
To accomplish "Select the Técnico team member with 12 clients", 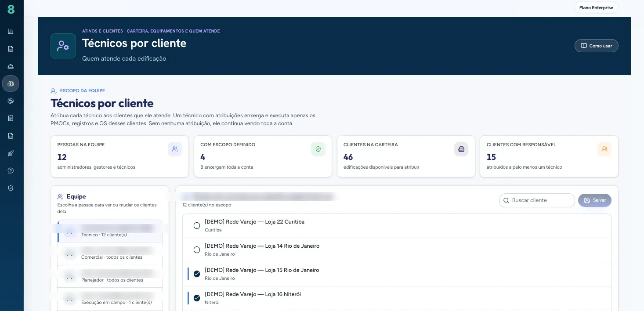I will point(110,231).
